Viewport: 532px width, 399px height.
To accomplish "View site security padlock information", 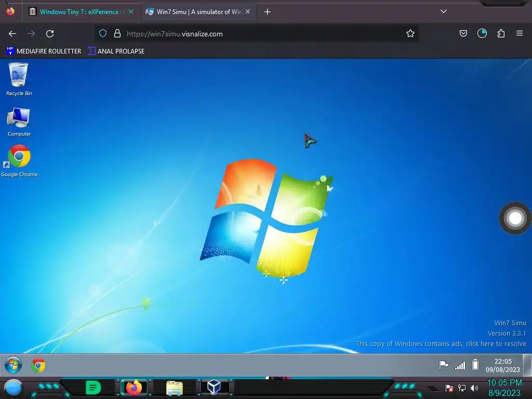I will (117, 34).
